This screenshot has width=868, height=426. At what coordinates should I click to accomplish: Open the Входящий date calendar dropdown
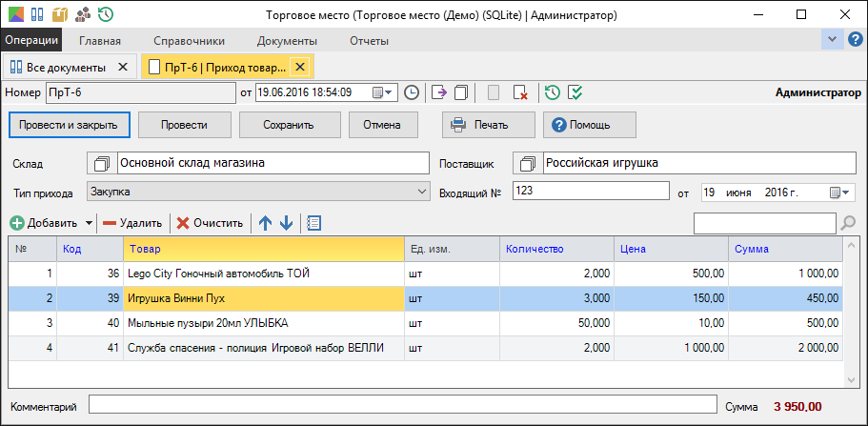coord(839,193)
